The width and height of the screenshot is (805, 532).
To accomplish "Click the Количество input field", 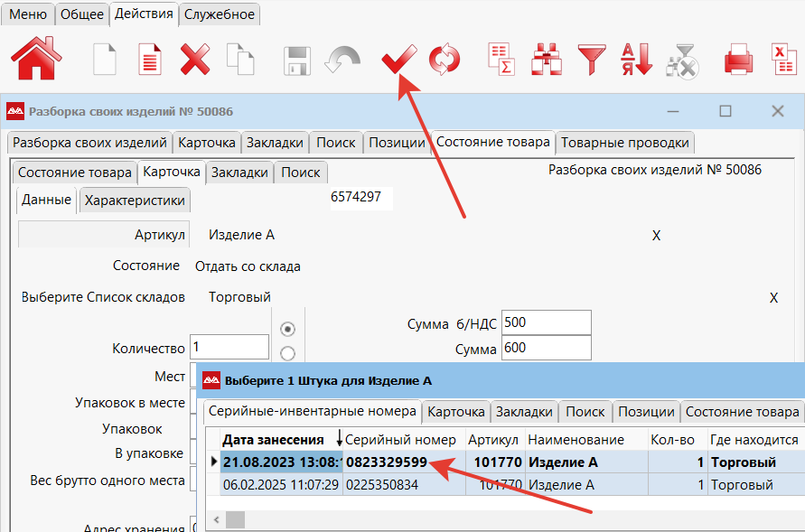I will coord(229,347).
